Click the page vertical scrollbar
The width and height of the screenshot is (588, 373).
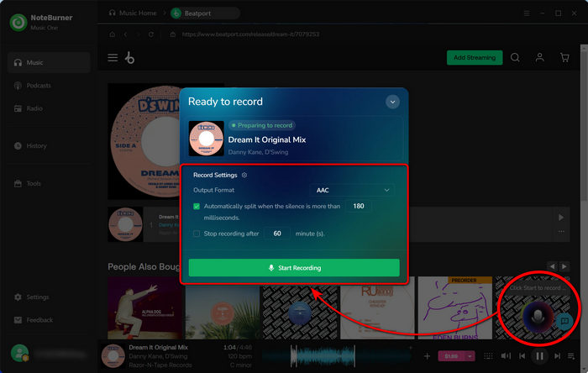(x=584, y=123)
